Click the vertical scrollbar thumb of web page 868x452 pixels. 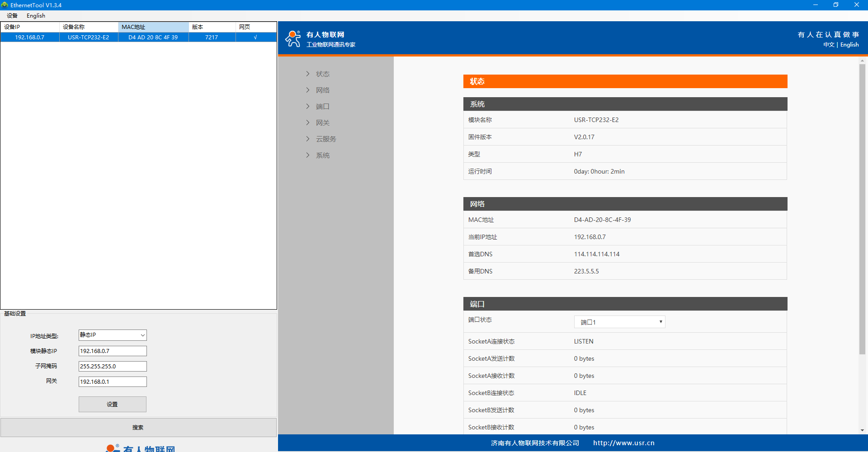[862, 208]
